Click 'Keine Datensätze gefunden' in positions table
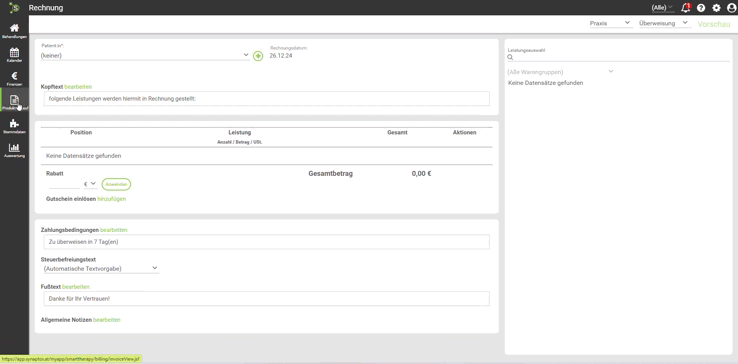 84,156
